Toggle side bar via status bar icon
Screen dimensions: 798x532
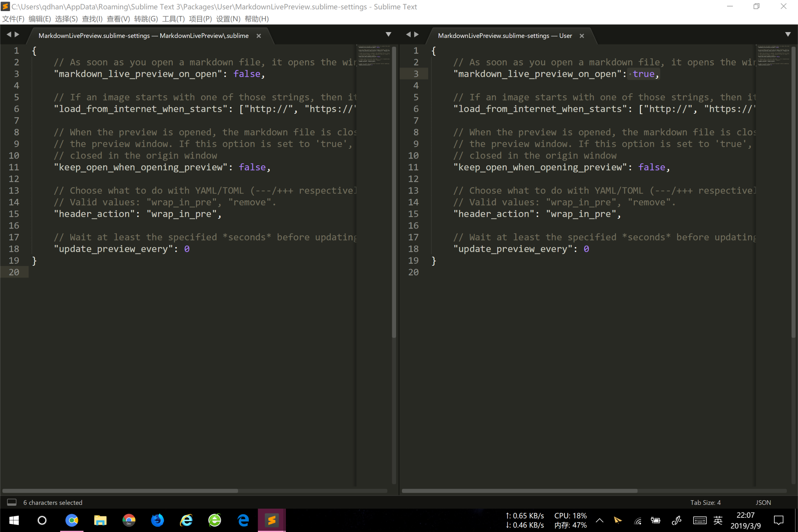tap(12, 502)
